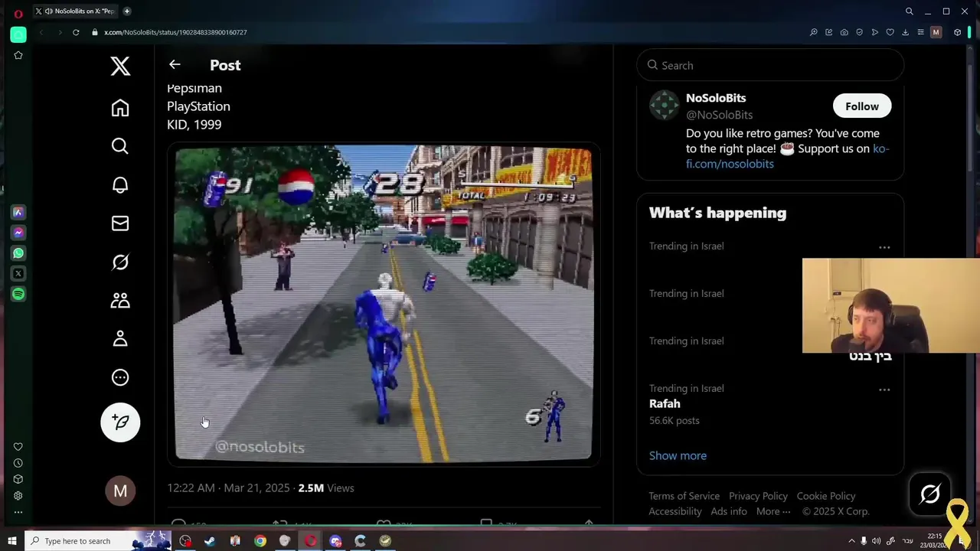Click the compose Post feather button
The width and height of the screenshot is (980, 551).
click(x=120, y=422)
